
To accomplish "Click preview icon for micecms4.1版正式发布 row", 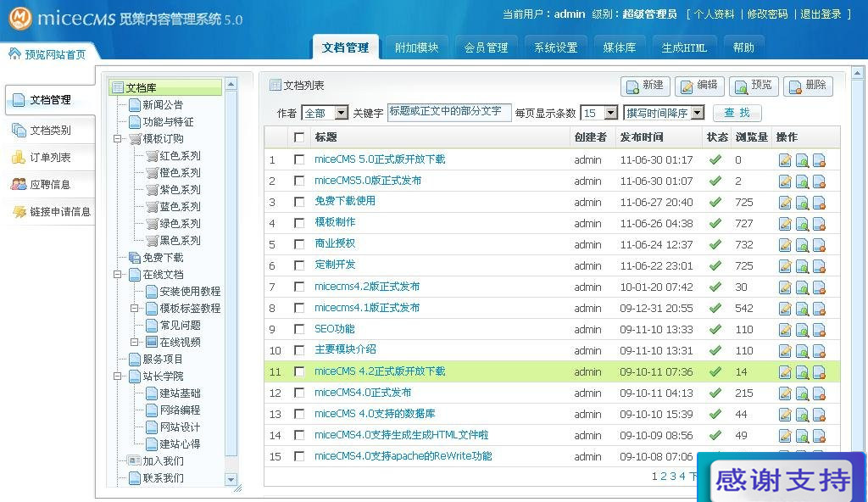I will coord(802,309).
